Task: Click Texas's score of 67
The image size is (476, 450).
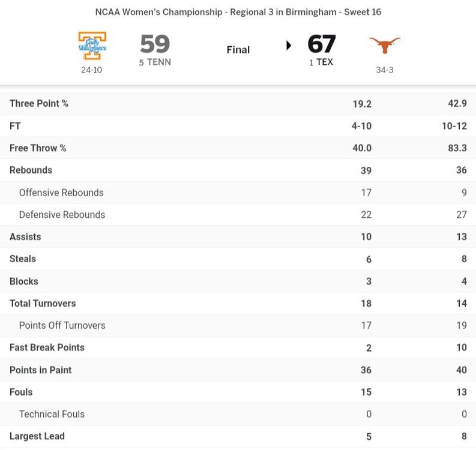Action: 322,45
